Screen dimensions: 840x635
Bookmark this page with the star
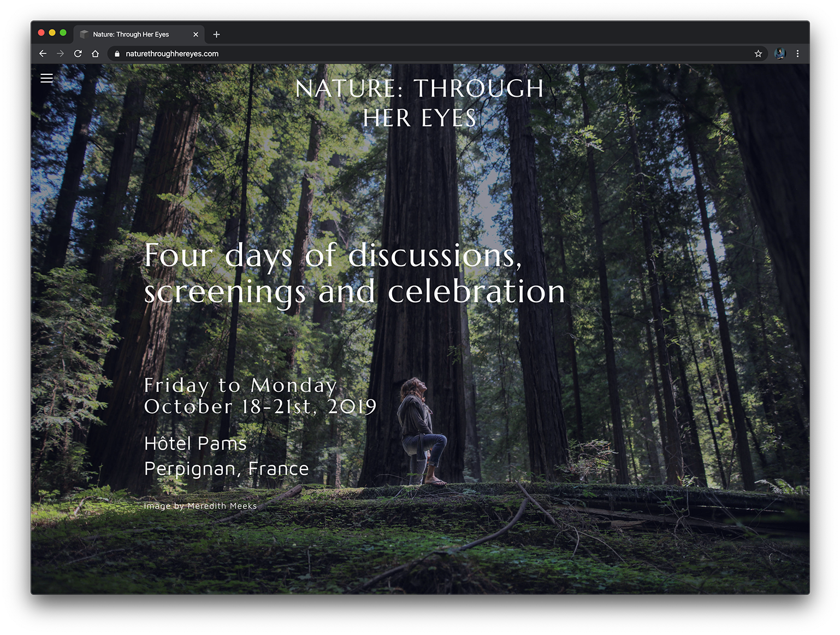(758, 54)
